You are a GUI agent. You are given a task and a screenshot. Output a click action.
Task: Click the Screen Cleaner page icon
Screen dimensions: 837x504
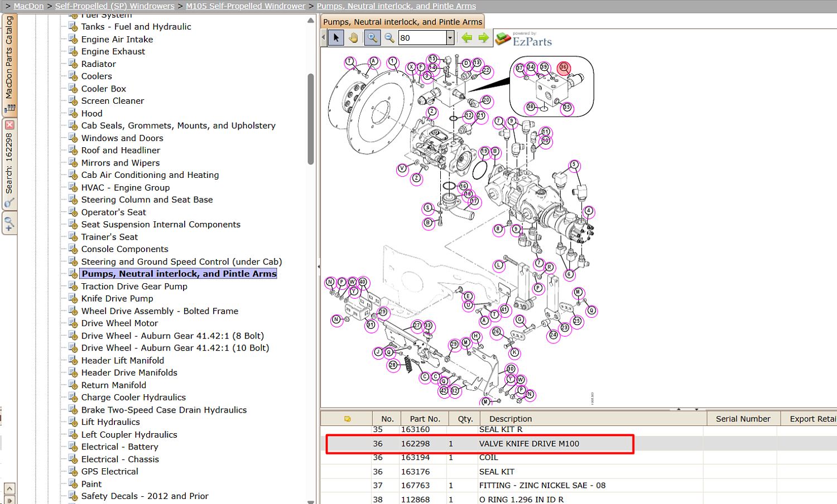click(x=73, y=100)
